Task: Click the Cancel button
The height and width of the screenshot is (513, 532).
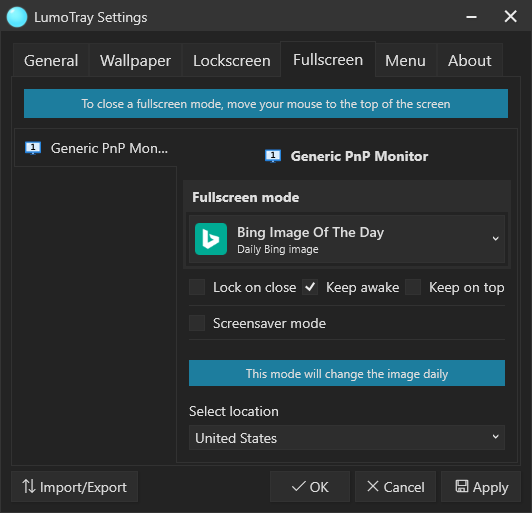Action: point(395,487)
